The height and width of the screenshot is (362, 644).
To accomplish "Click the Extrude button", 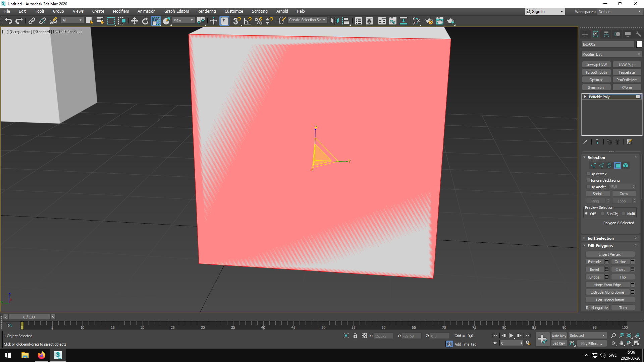I will (x=594, y=262).
